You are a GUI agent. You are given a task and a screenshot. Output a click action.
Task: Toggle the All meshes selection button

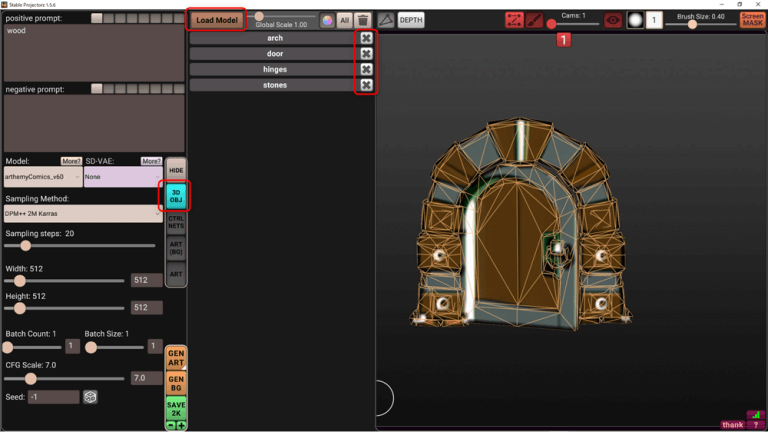click(x=345, y=20)
